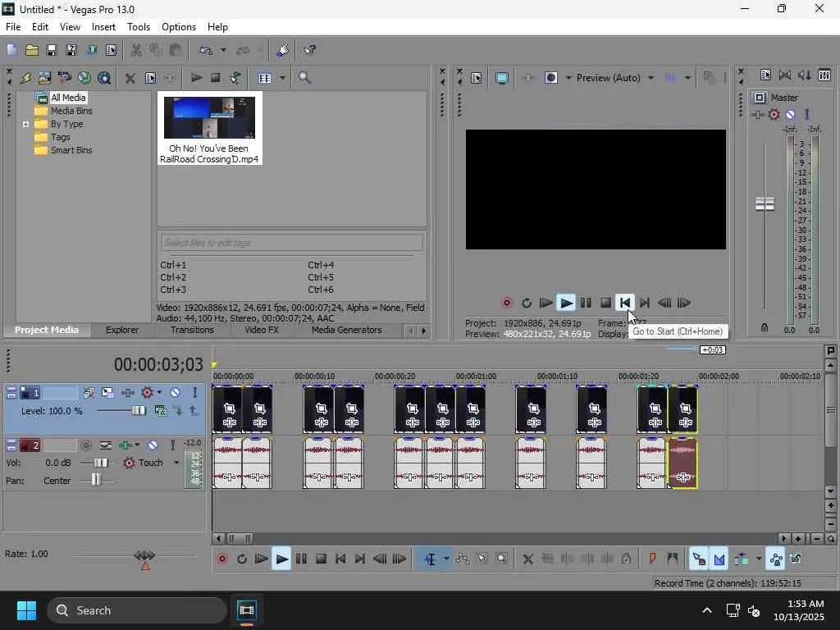The height and width of the screenshot is (630, 840).
Task: Click Event Pan/Crop icon on last video clip
Action: click(x=685, y=409)
